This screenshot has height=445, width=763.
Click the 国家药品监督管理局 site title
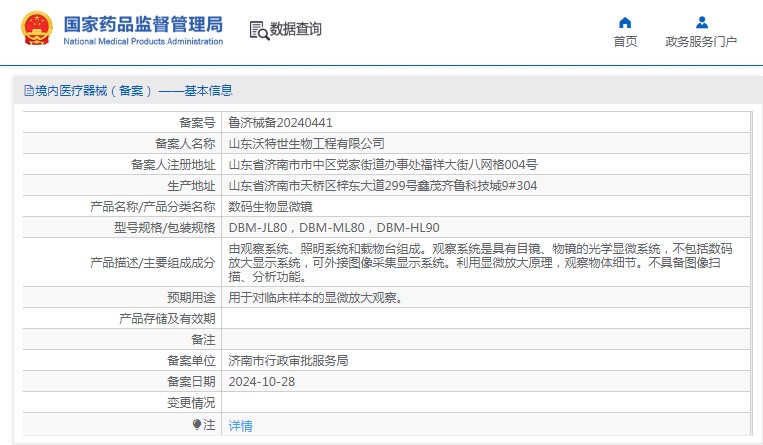click(x=142, y=24)
